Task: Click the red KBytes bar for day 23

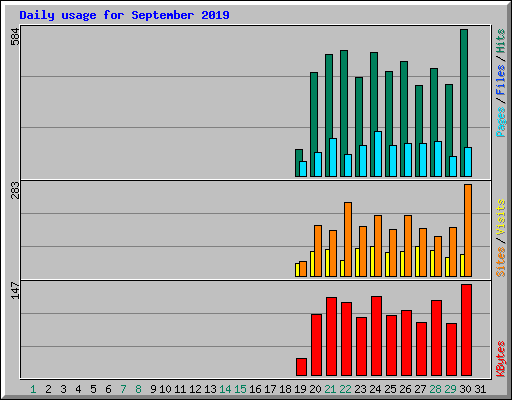Action: [x=361, y=347]
